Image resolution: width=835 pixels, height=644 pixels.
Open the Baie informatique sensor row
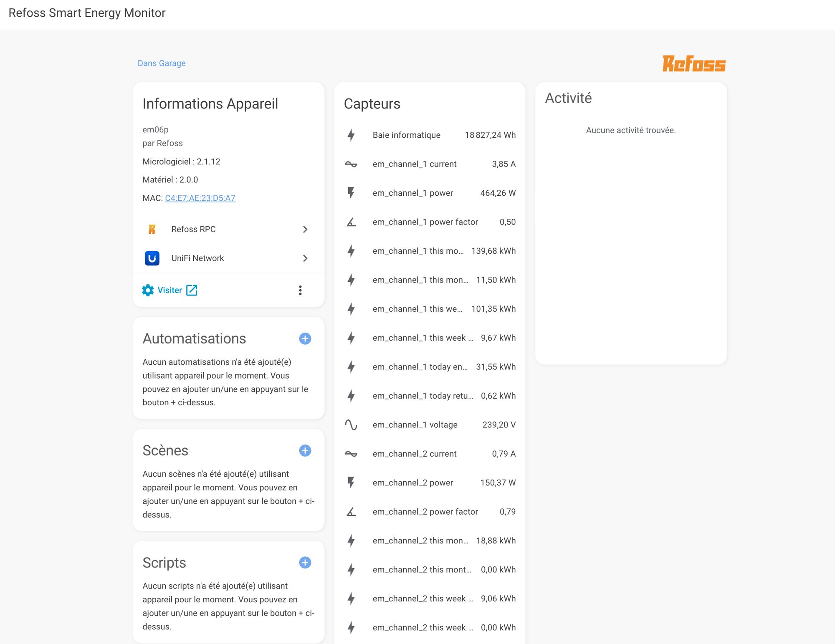tap(430, 135)
